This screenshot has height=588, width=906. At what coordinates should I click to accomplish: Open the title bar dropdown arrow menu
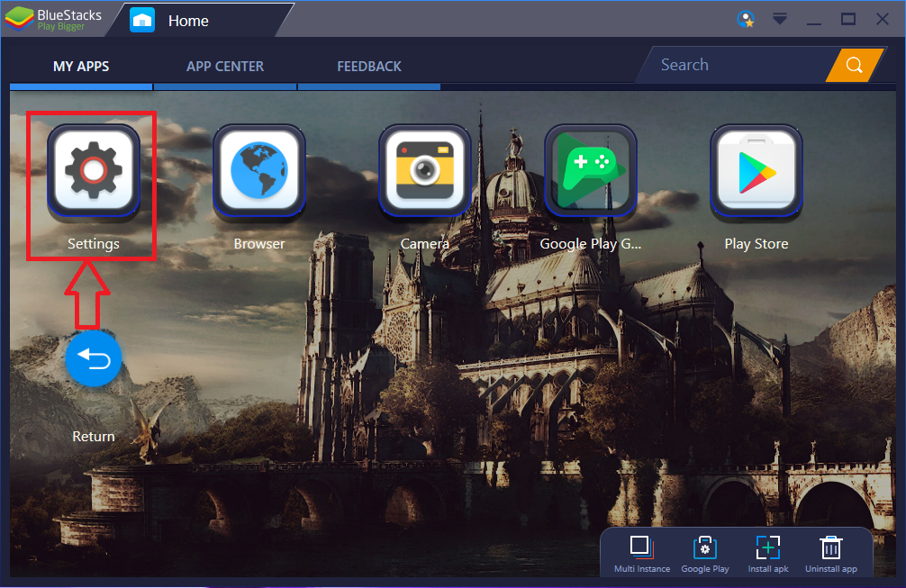coord(780,20)
